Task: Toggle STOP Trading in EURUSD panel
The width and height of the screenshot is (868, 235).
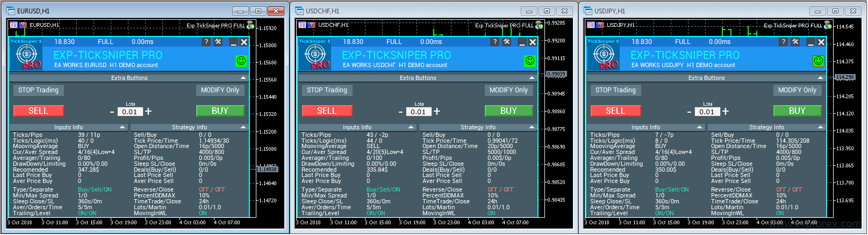Action: point(39,90)
